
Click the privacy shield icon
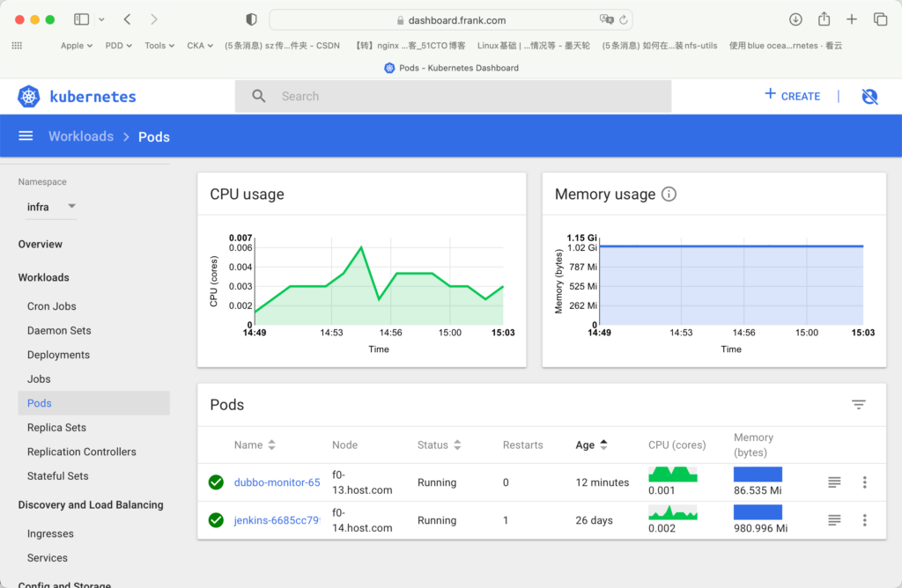[x=251, y=19]
